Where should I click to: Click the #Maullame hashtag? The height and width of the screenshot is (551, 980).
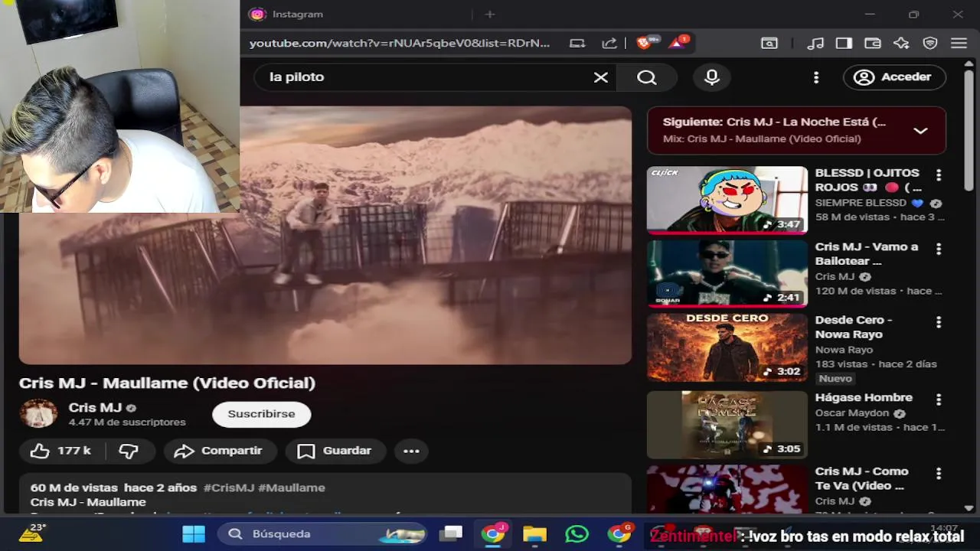pos(292,487)
